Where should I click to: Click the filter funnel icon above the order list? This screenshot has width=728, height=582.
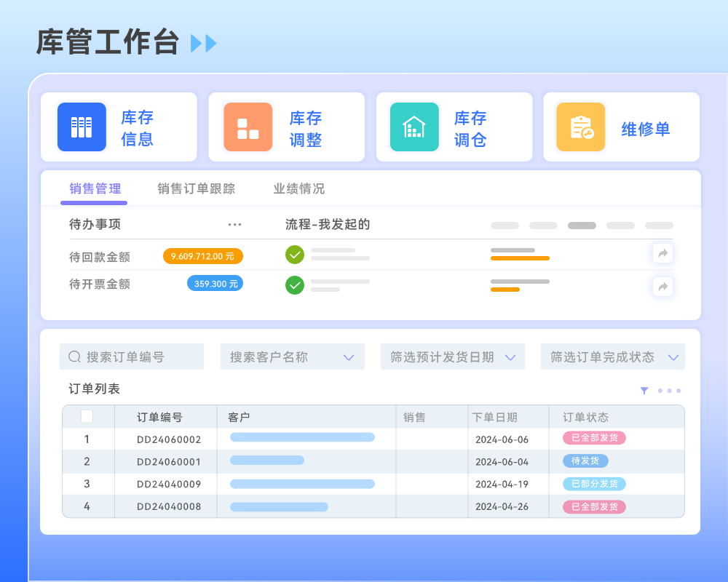tap(644, 391)
